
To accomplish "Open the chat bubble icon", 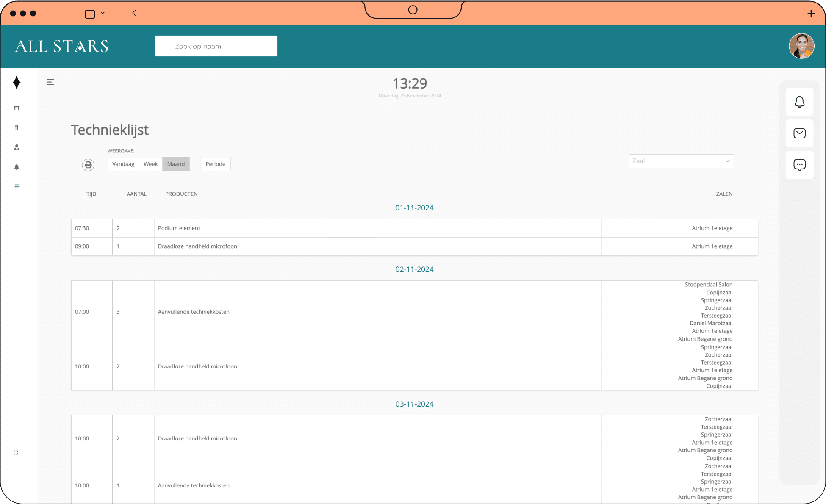I will (799, 165).
